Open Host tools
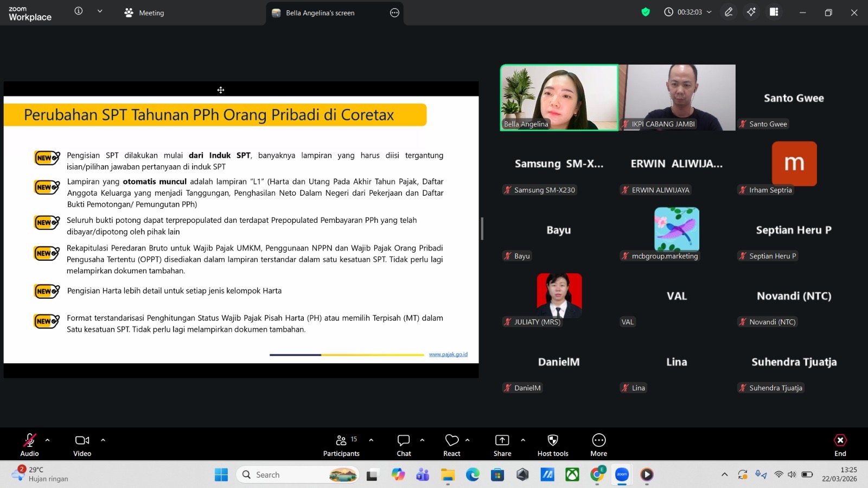The width and height of the screenshot is (868, 488). click(x=552, y=445)
